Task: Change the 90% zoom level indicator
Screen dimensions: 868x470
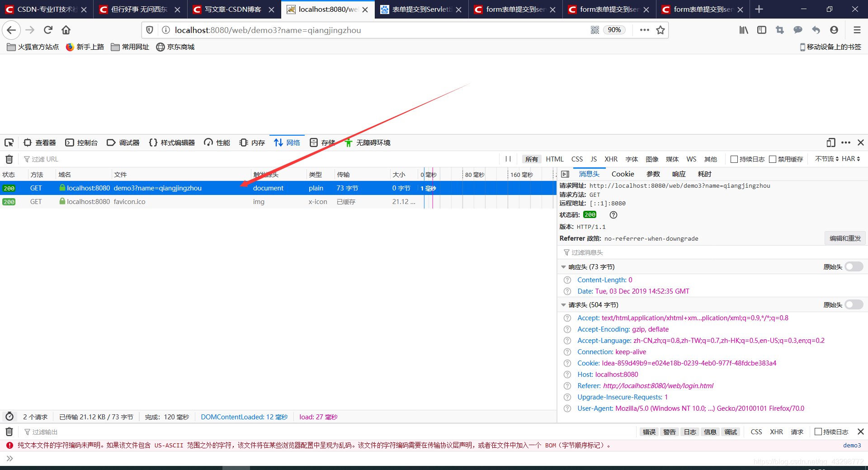Action: tap(614, 30)
